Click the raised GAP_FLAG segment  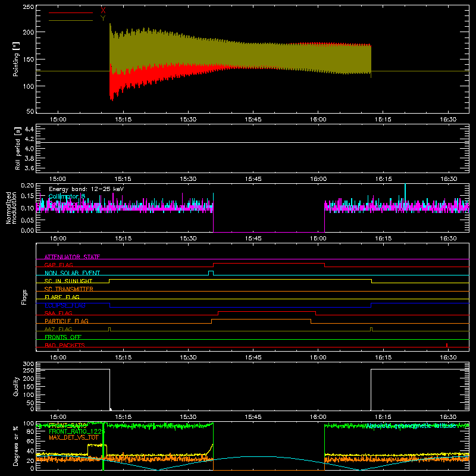click(269, 264)
